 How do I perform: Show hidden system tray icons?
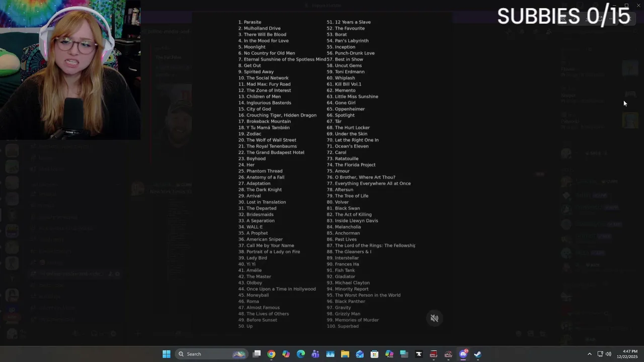coord(590,354)
